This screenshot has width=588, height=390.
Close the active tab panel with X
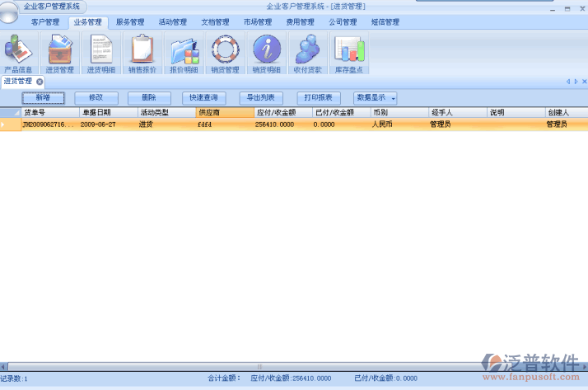584,82
